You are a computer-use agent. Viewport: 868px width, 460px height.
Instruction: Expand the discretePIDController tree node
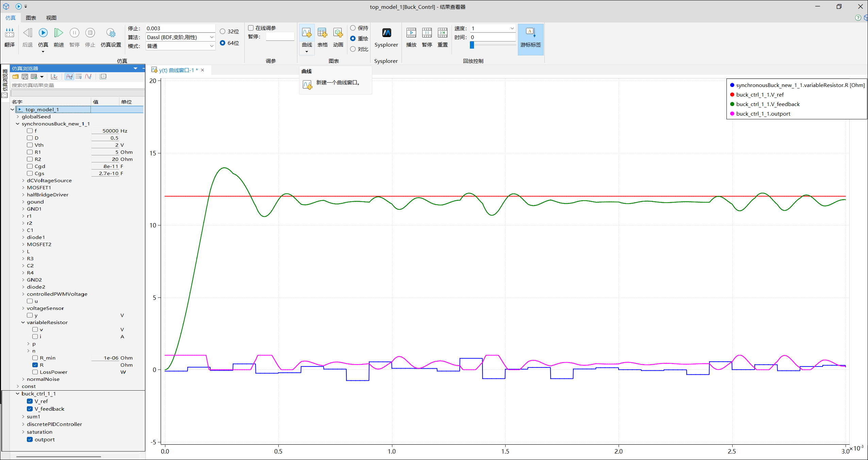tap(23, 424)
